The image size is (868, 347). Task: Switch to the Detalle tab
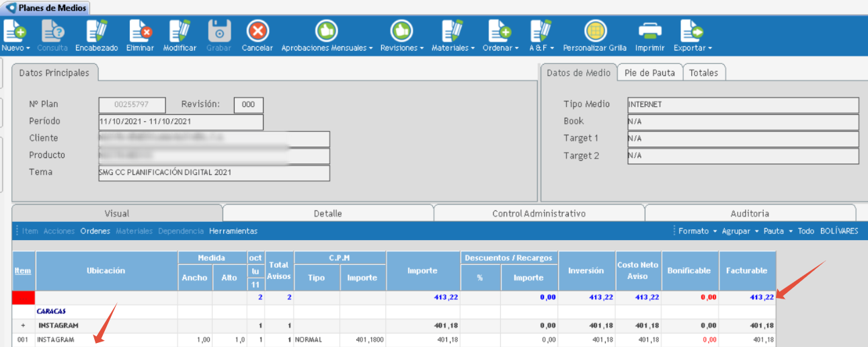(x=328, y=213)
